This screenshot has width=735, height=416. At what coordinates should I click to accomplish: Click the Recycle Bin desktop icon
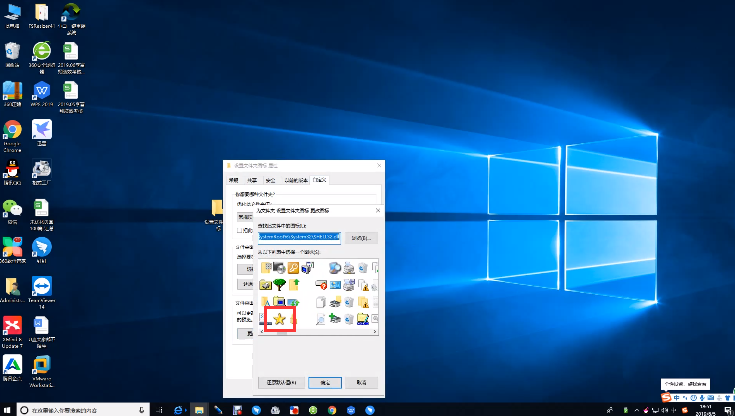pos(12,50)
